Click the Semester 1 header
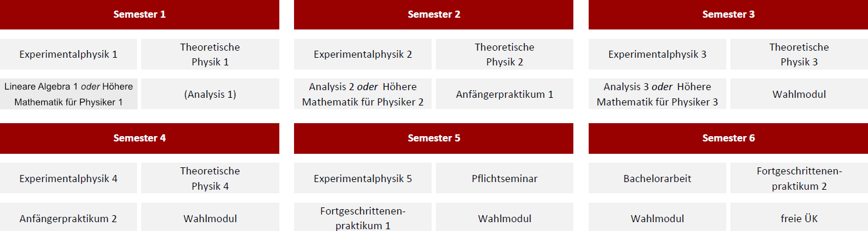868x231 pixels. 139,15
